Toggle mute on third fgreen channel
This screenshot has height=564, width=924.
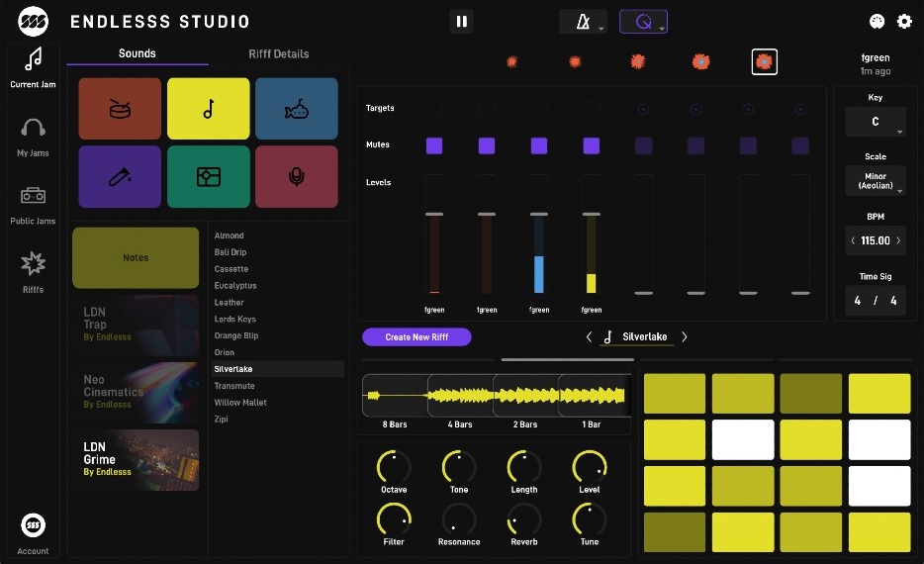pyautogui.click(x=539, y=145)
